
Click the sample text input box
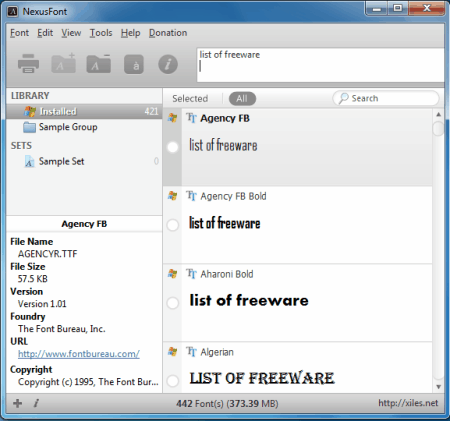point(320,65)
